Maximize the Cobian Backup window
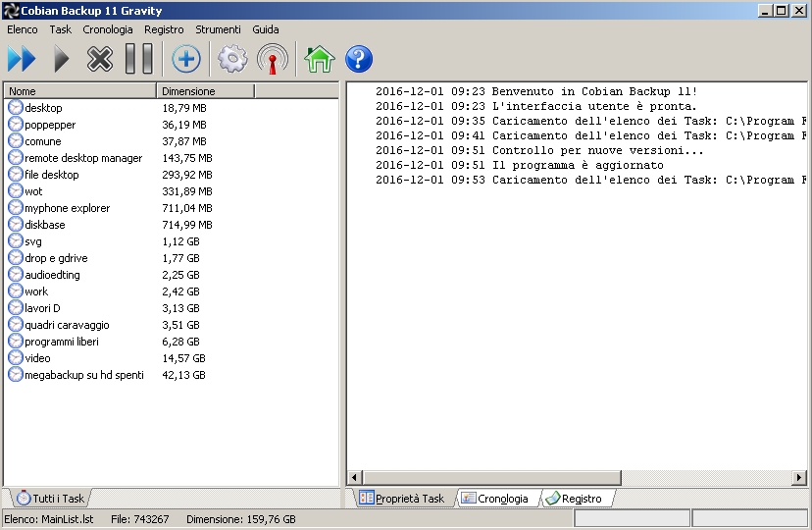The image size is (812, 530). pyautogui.click(x=782, y=11)
